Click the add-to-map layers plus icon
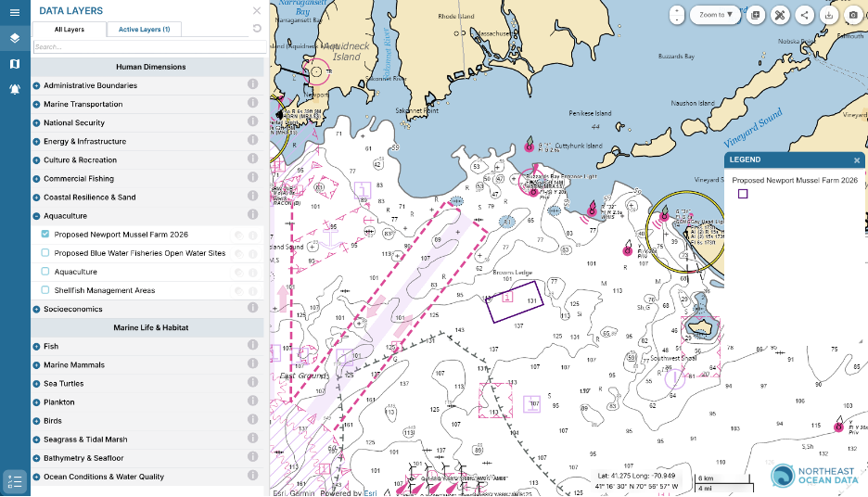This screenshot has height=497, width=868. 756,15
